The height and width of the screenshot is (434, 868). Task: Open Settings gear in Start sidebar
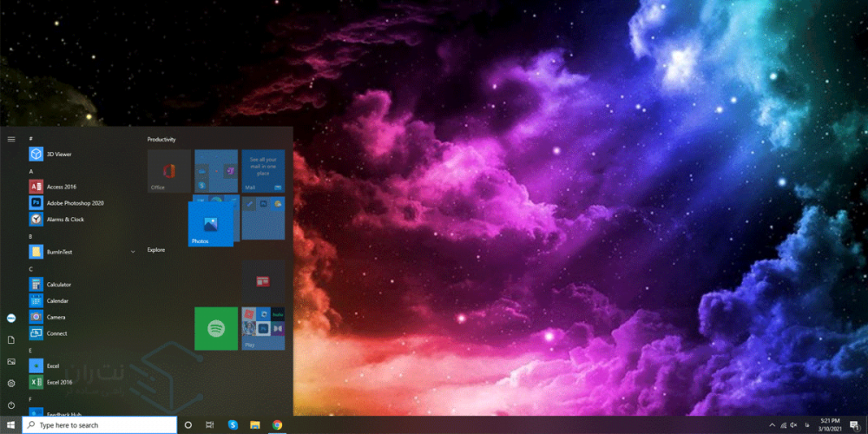point(11,383)
